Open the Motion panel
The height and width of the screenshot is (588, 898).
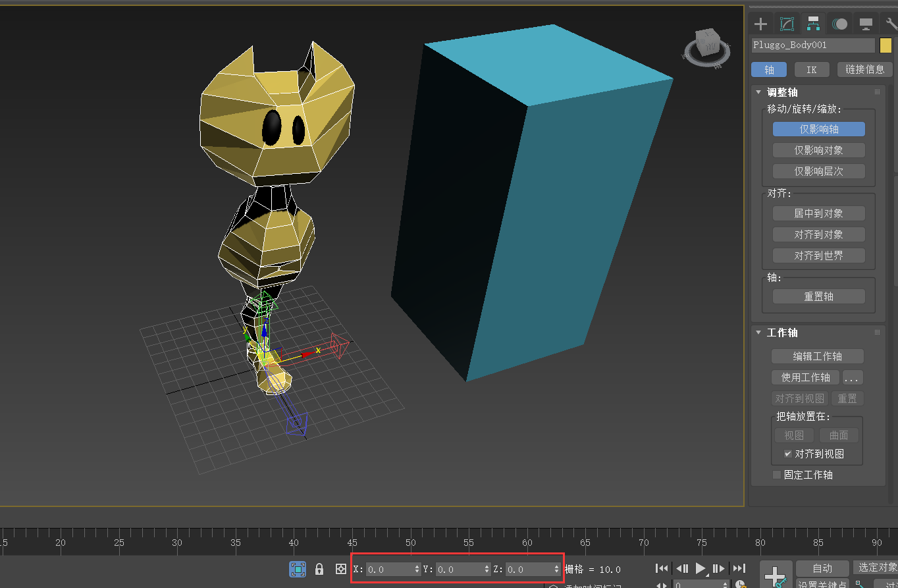[839, 23]
